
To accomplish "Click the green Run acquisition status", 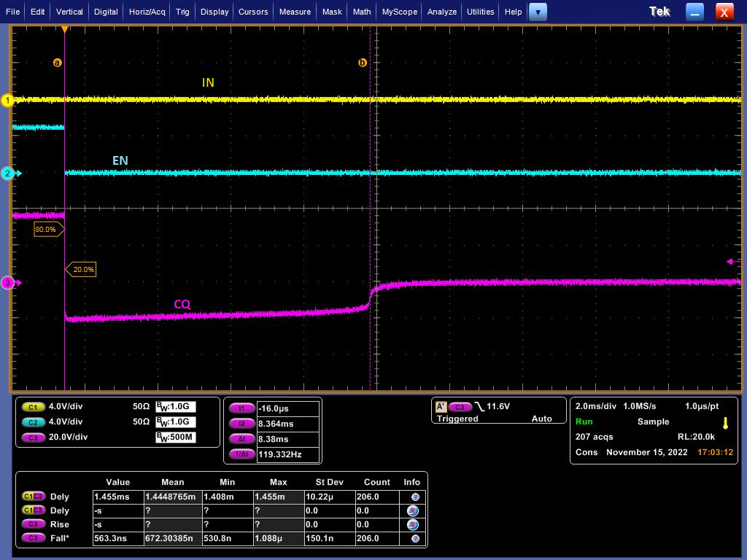I will pos(583,421).
